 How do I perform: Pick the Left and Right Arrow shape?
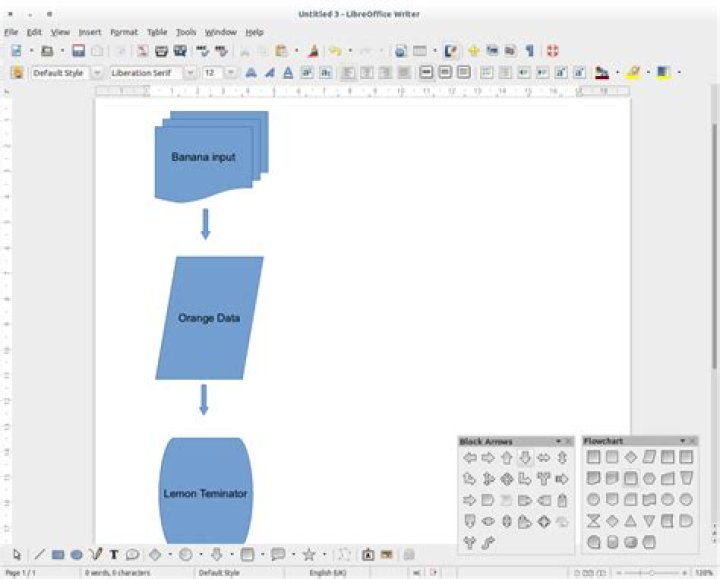pyautogui.click(x=544, y=457)
